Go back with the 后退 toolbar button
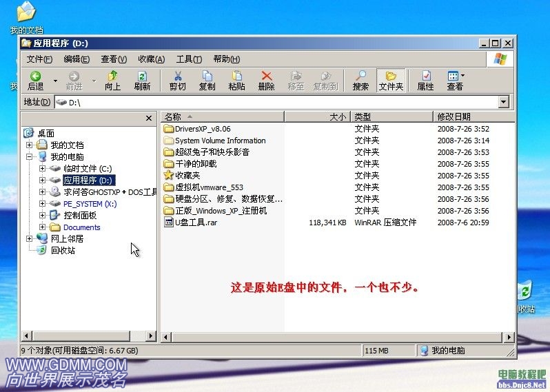Screen dimensions: 550x392 point(35,81)
